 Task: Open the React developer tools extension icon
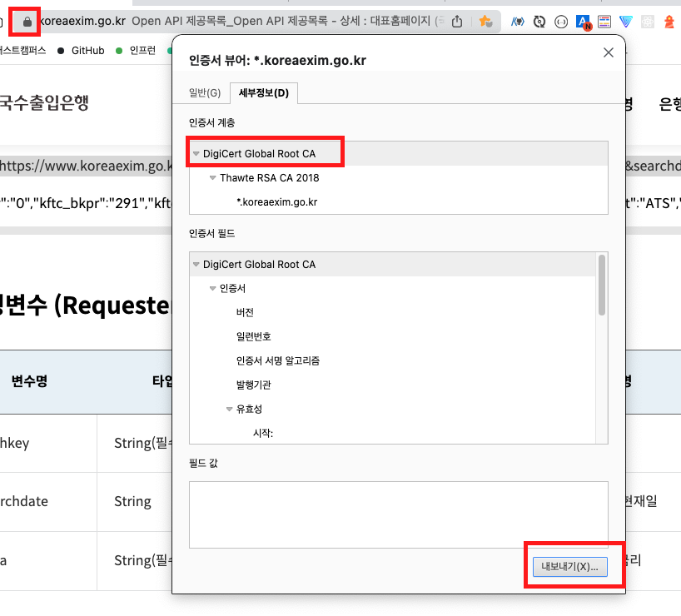648,22
